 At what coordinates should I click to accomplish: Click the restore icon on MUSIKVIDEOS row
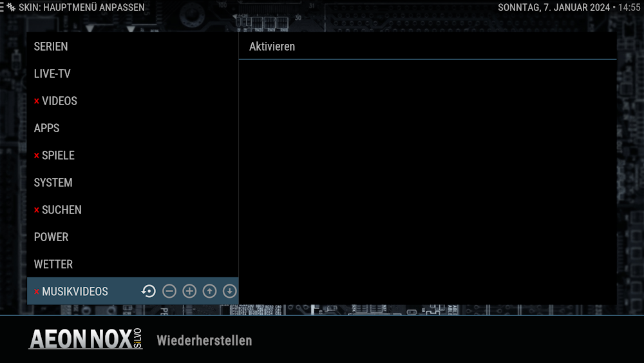click(149, 291)
